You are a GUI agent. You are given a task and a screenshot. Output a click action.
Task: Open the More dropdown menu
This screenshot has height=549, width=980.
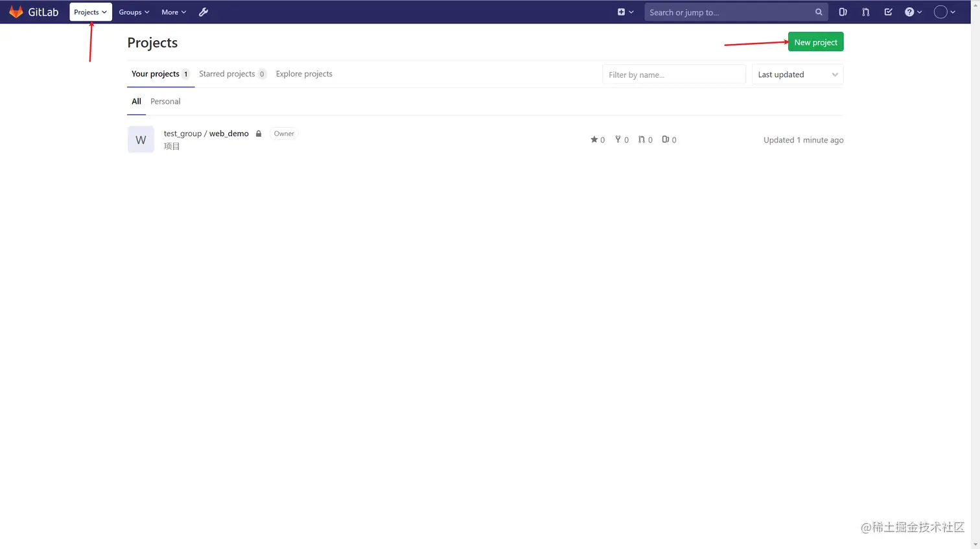tap(174, 12)
